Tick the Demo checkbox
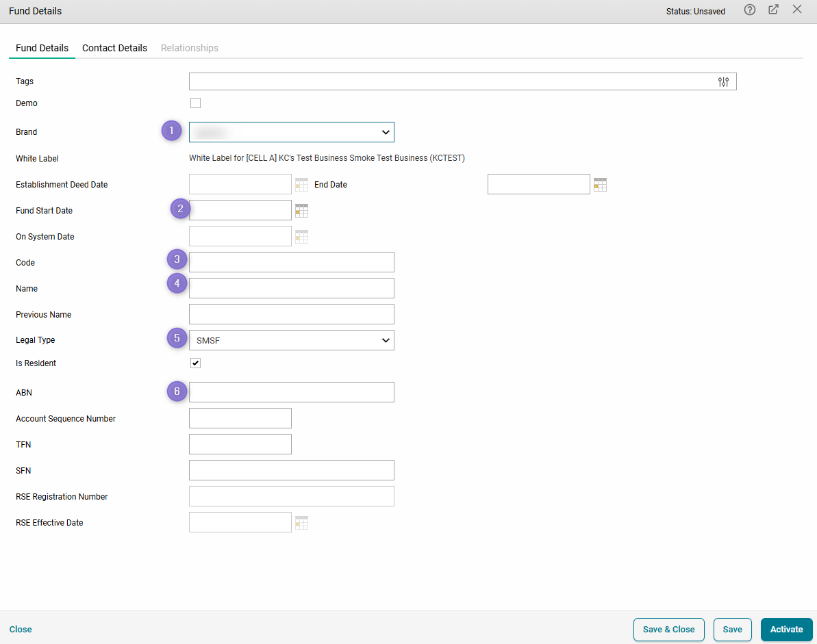The height and width of the screenshot is (644, 817). click(195, 103)
